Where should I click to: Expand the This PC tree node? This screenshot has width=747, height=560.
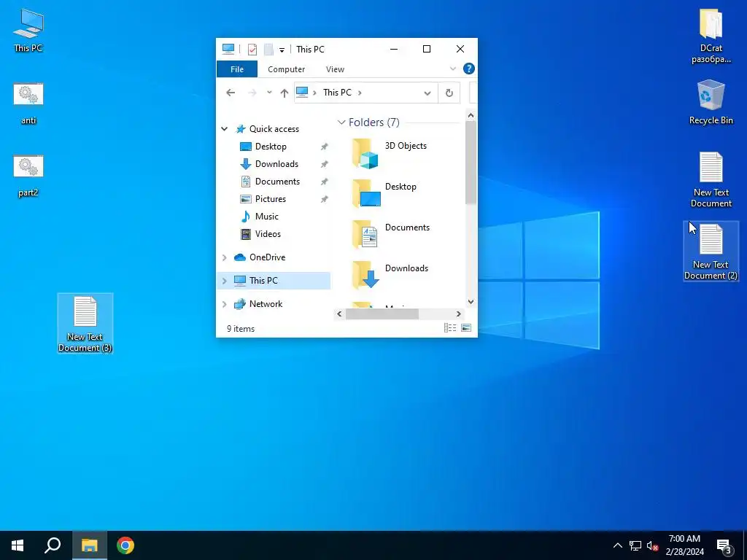[x=225, y=281]
